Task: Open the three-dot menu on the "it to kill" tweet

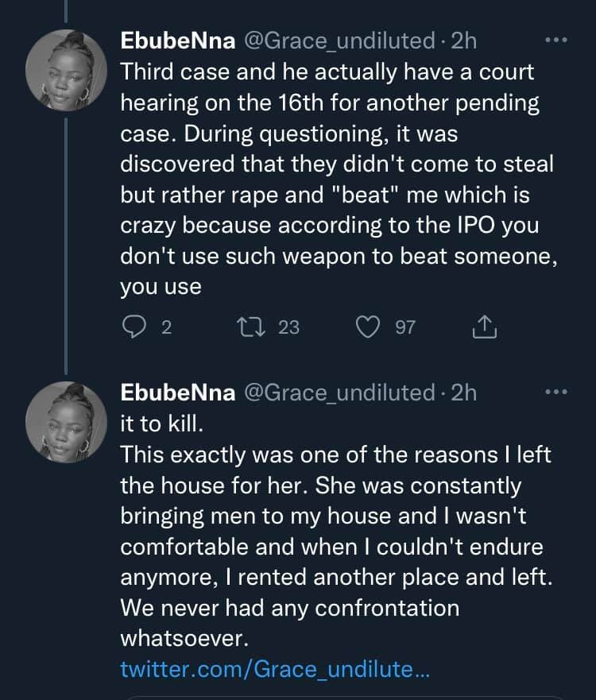Action: point(555,392)
